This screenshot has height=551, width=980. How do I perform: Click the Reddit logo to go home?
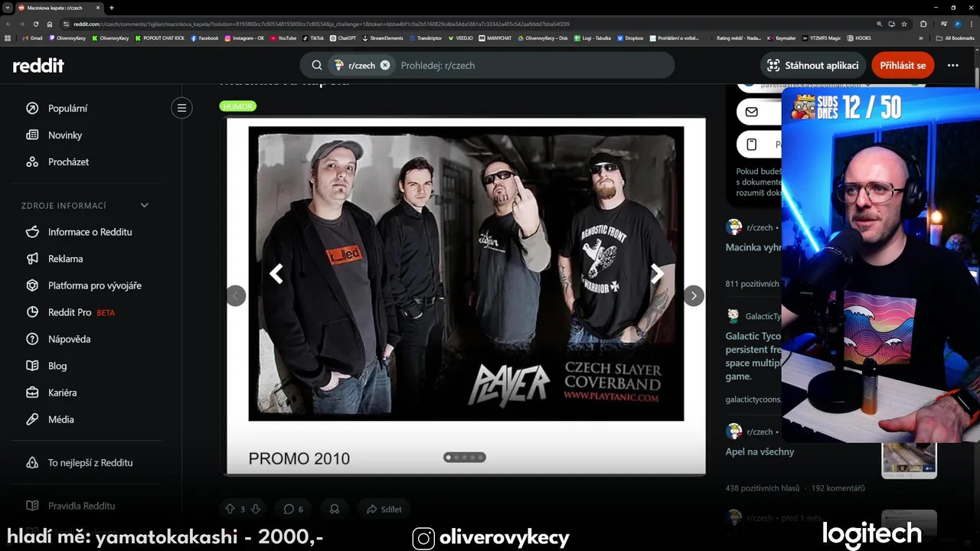38,65
